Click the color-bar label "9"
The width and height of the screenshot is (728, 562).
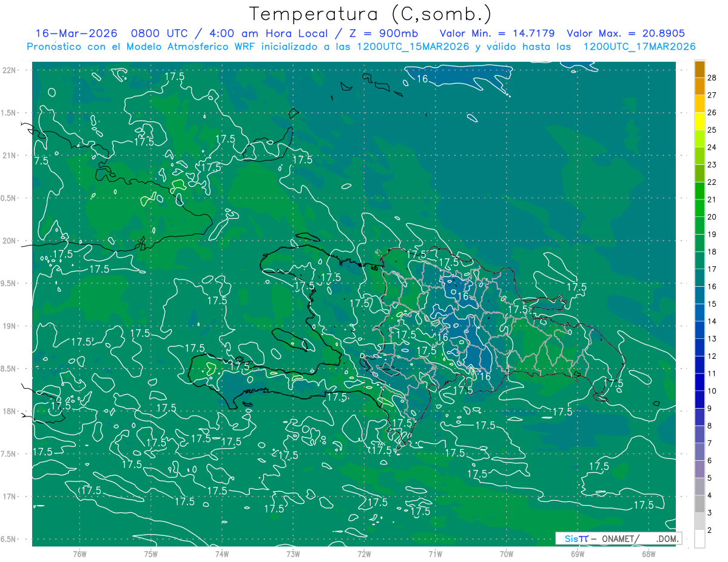[710, 409]
